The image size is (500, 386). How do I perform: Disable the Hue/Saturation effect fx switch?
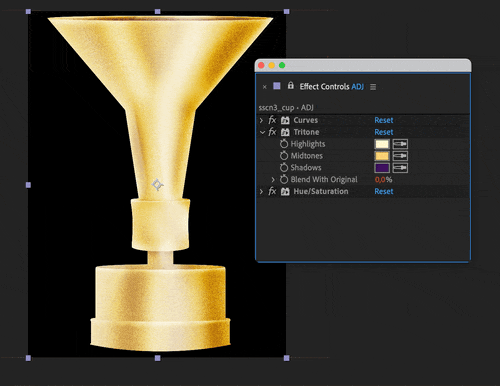[272, 191]
